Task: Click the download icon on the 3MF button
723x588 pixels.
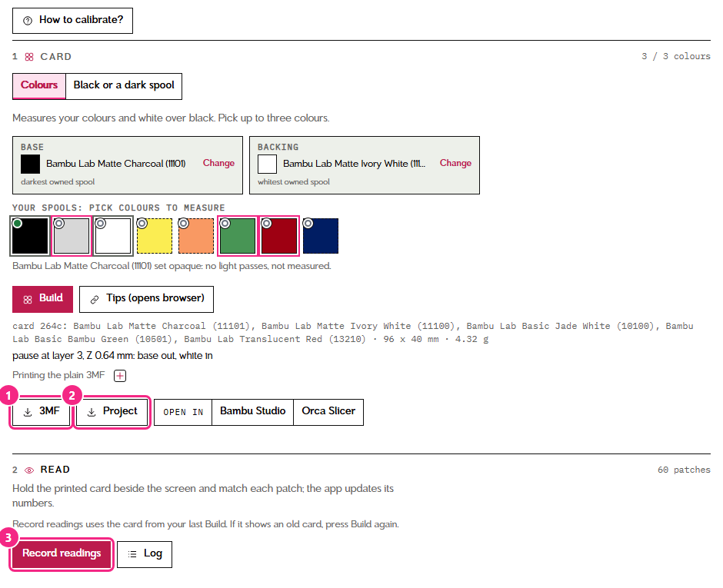Action: coord(28,413)
